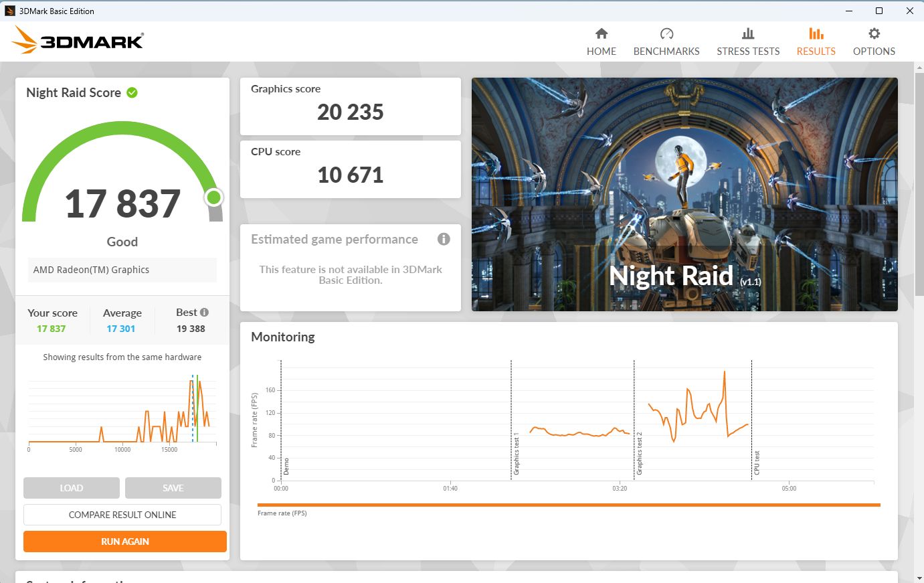Click the Graphics test 1 marker line
924x583 pixels.
pyautogui.click(x=511, y=420)
